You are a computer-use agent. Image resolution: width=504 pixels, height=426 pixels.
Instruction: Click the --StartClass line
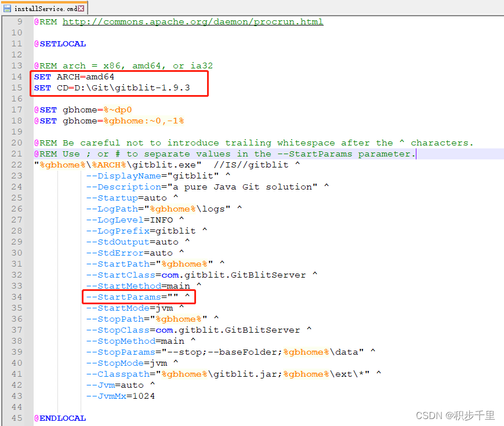coord(201,275)
